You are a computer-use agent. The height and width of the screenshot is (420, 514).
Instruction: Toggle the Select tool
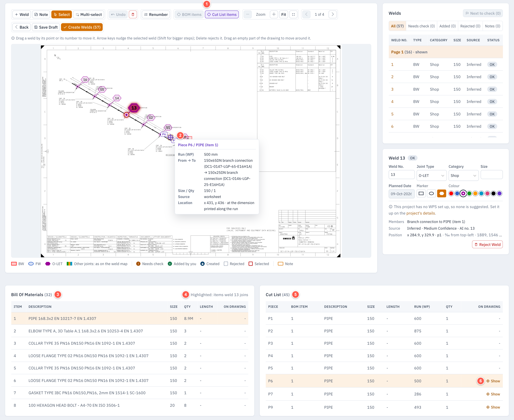click(62, 15)
